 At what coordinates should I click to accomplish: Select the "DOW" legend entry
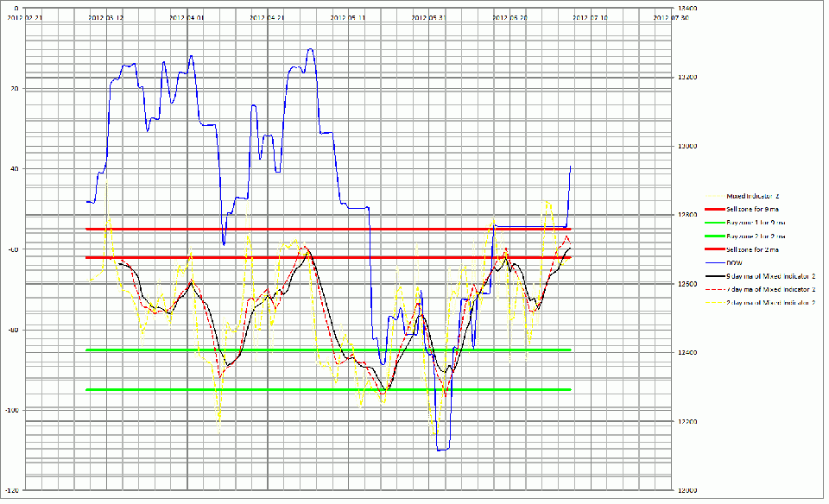pyautogui.click(x=725, y=263)
